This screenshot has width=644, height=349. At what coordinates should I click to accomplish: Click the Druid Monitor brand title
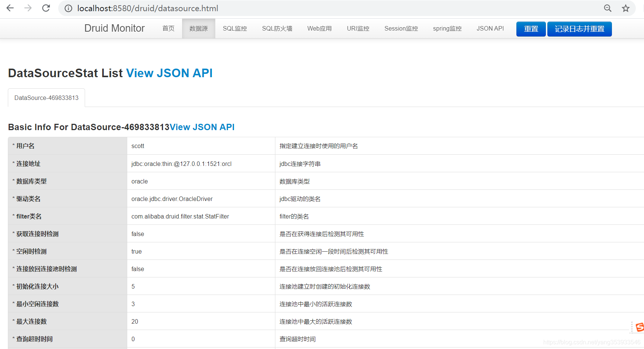point(115,28)
